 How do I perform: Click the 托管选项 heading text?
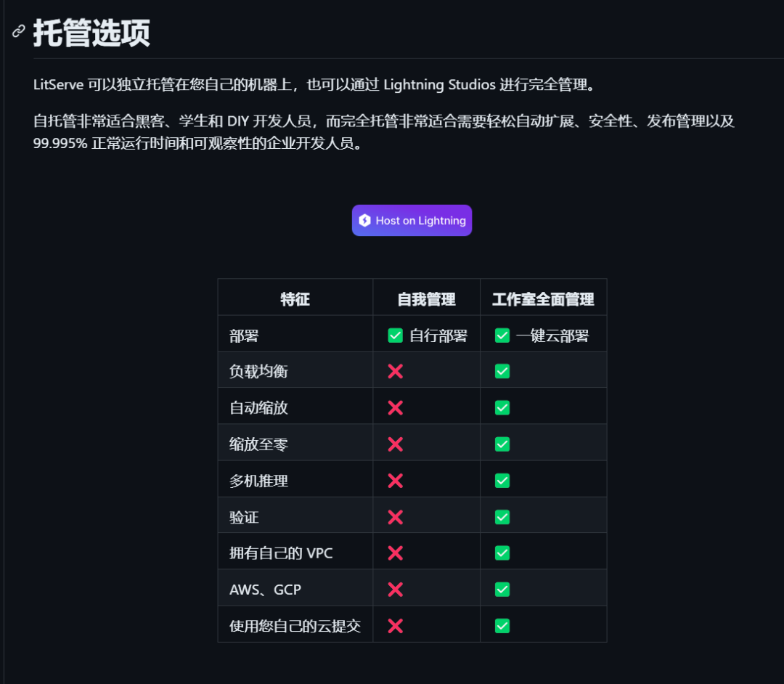click(91, 33)
